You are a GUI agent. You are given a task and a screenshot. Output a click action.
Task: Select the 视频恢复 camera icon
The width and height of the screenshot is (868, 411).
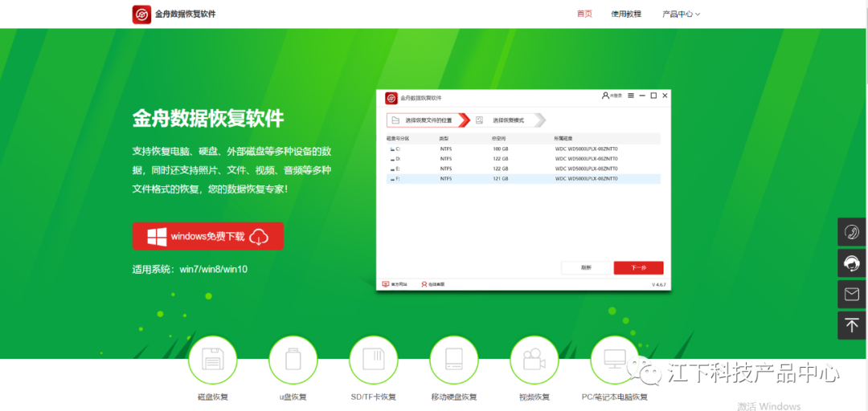pos(534,360)
